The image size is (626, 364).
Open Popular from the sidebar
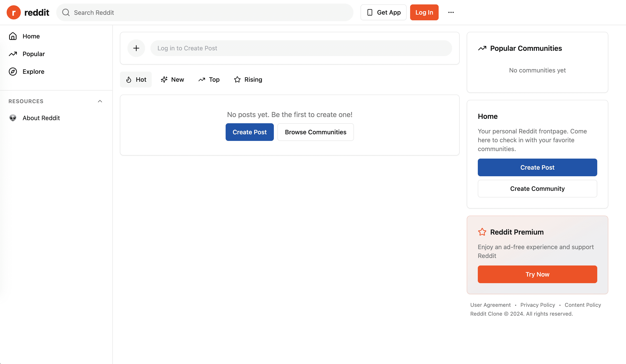click(34, 54)
